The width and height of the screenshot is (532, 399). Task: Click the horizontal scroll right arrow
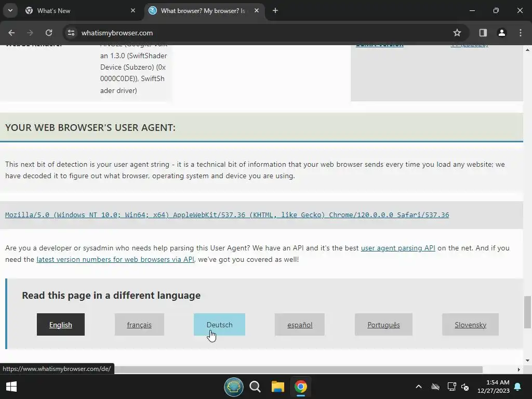click(519, 369)
